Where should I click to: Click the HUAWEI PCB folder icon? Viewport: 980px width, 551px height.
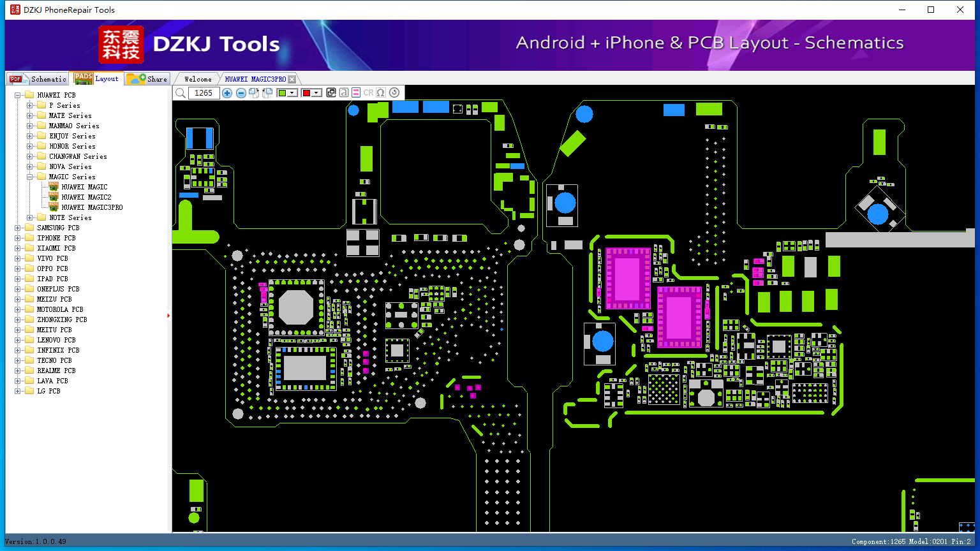coord(29,95)
